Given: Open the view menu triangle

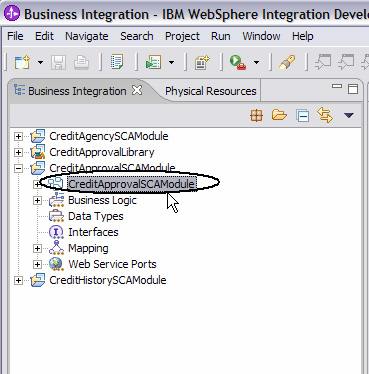Looking at the screenshot, I should click(349, 115).
